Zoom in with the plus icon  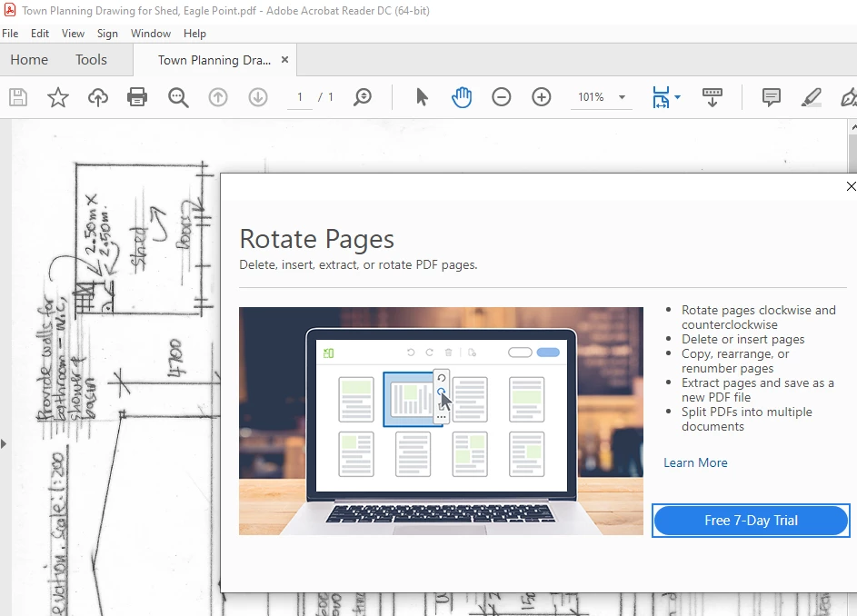click(x=542, y=97)
